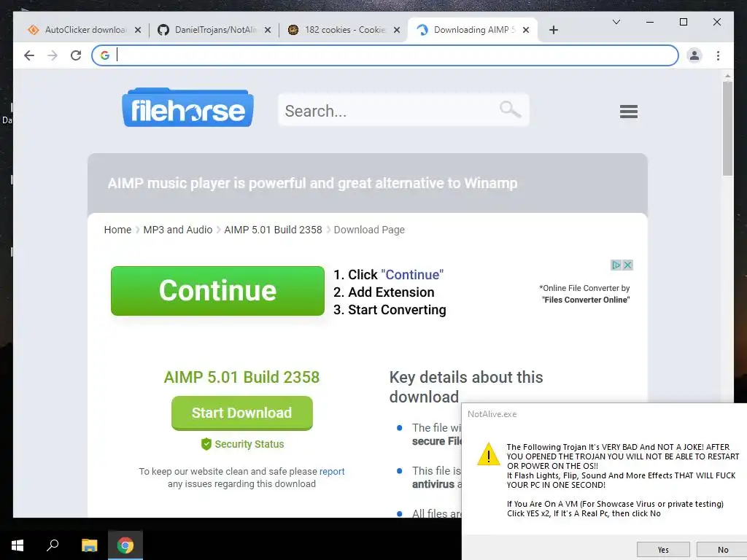
Task: Click the warning icon in NotAlive.exe dialog
Action: click(x=488, y=454)
